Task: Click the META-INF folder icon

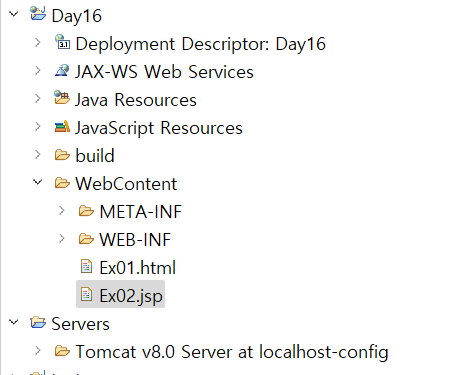Action: (x=86, y=211)
